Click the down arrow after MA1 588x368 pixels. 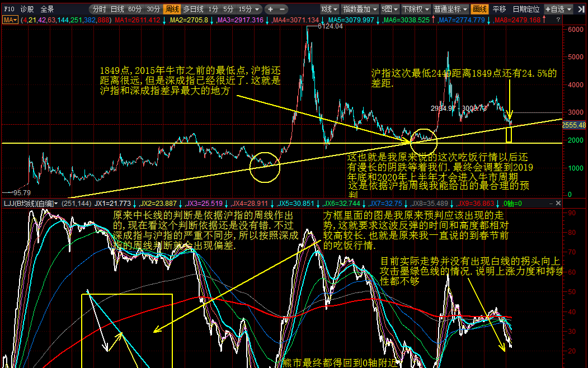click(x=164, y=20)
